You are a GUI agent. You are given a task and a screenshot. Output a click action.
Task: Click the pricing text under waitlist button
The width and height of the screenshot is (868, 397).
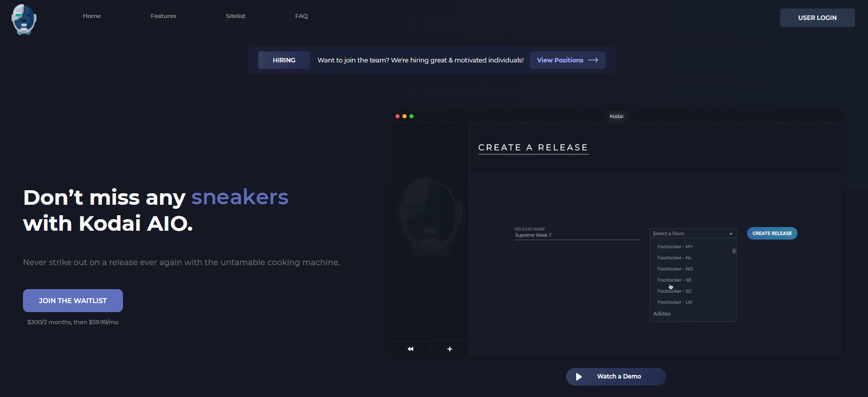[x=73, y=322]
